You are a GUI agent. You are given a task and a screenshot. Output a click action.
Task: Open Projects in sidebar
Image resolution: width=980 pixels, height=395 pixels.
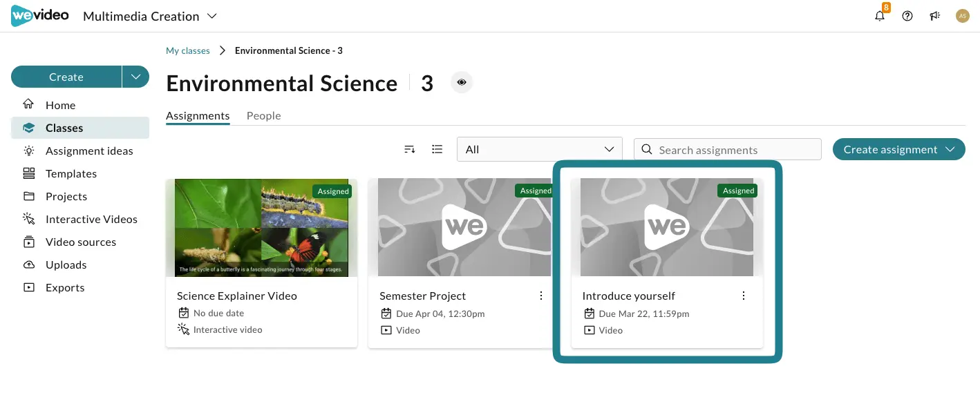pyautogui.click(x=79, y=196)
